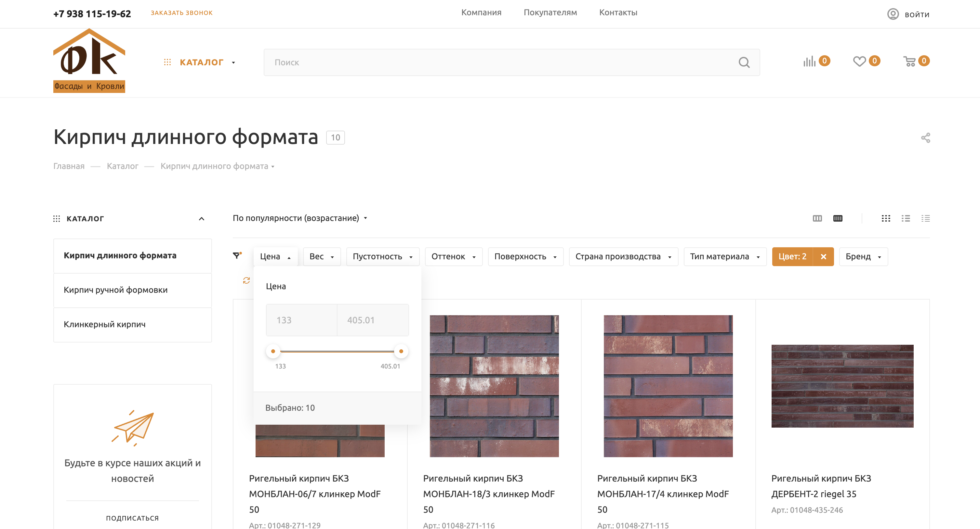Viewport: 980px width, 529px height.
Task: Focus the minimum price field 133
Action: point(302,320)
